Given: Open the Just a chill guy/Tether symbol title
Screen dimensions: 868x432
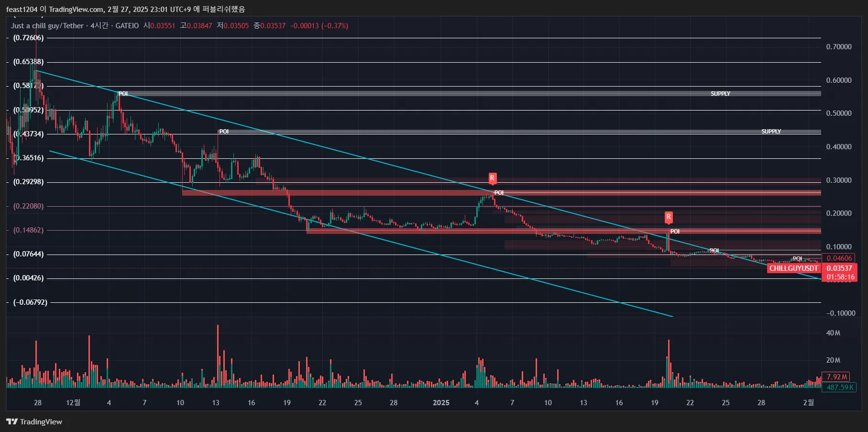Looking at the screenshot, I should 47,26.
